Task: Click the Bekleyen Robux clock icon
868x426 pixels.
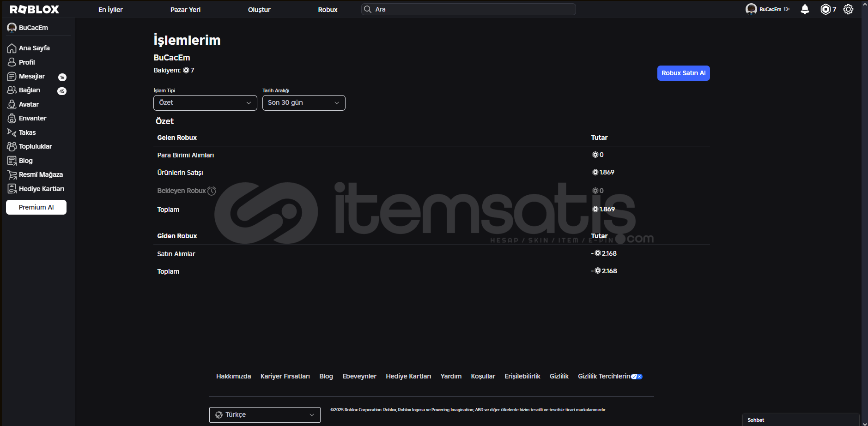Action: click(212, 191)
